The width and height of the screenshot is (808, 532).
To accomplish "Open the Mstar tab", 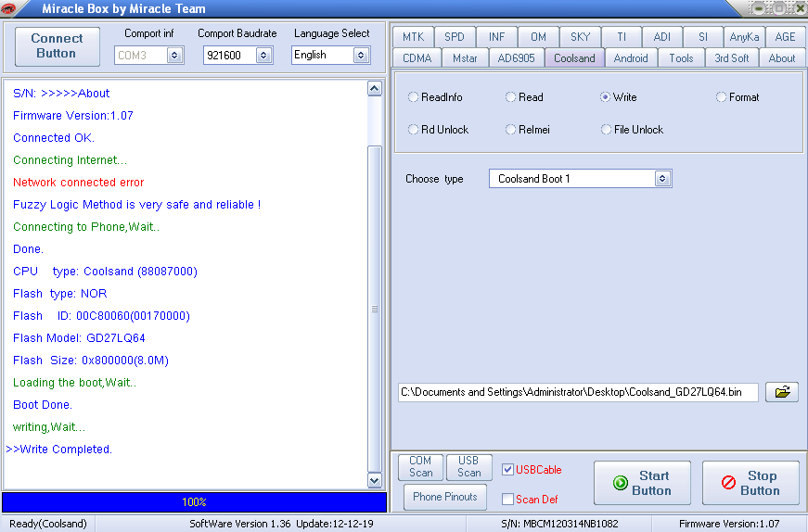I will pyautogui.click(x=466, y=58).
